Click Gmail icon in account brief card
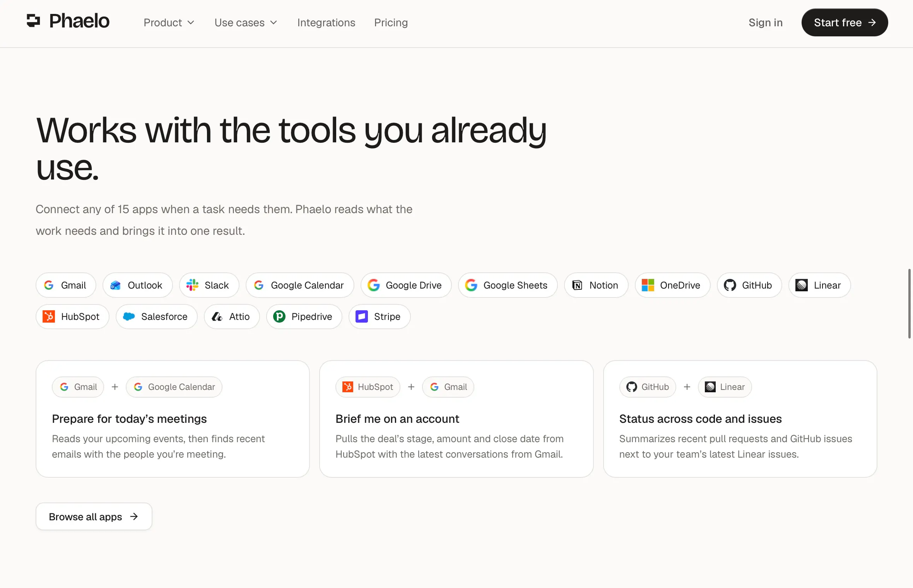 (x=434, y=387)
